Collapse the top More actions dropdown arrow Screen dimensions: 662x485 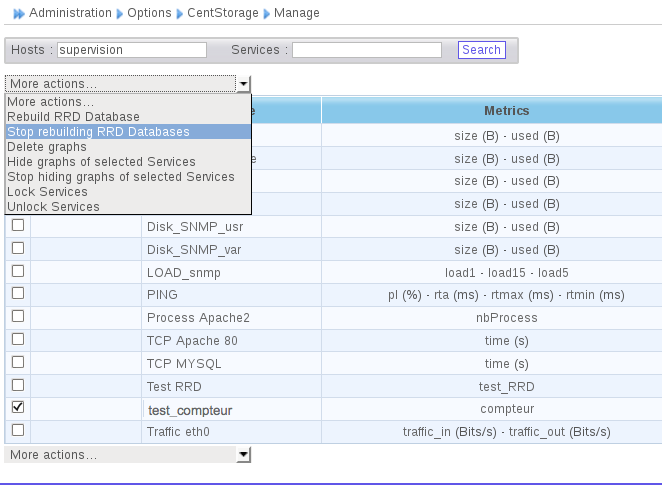(x=243, y=84)
